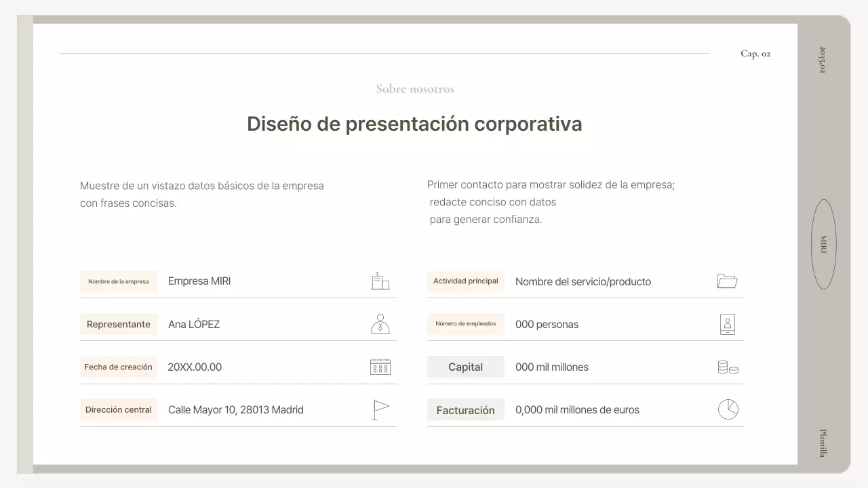Click the calendar icon beside Fecha de creación
The width and height of the screenshot is (868, 488).
(x=380, y=366)
